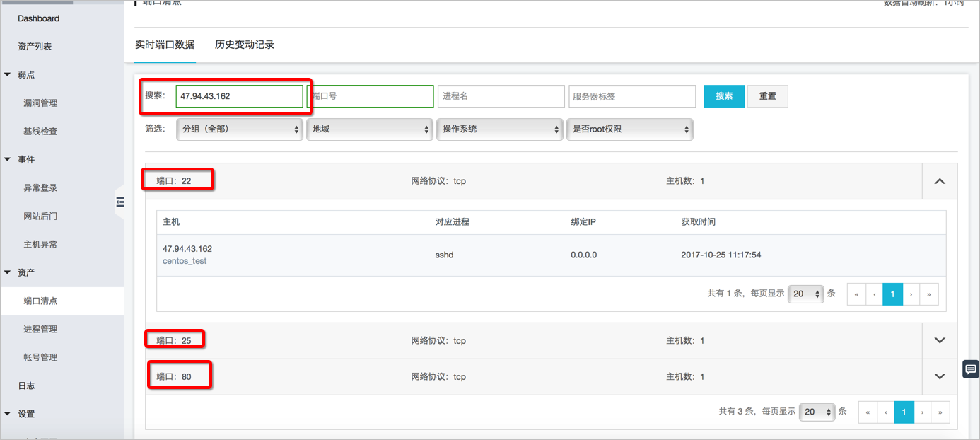Image resolution: width=980 pixels, height=440 pixels.
Task: Select page 1 in host table pagination
Action: 893,294
